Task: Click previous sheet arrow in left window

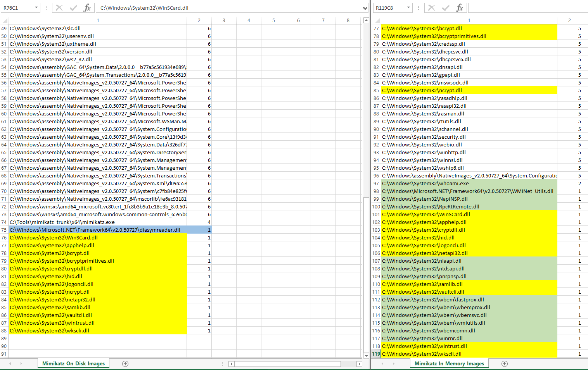Action: tap(10, 363)
